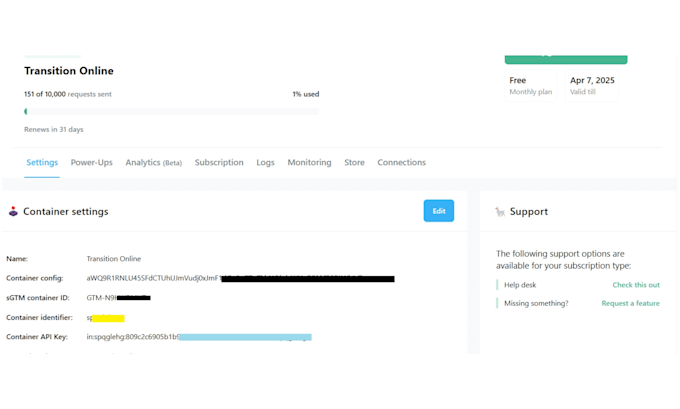Open the Settings tab
Viewport: 680px width, 409px height.
pos(42,163)
